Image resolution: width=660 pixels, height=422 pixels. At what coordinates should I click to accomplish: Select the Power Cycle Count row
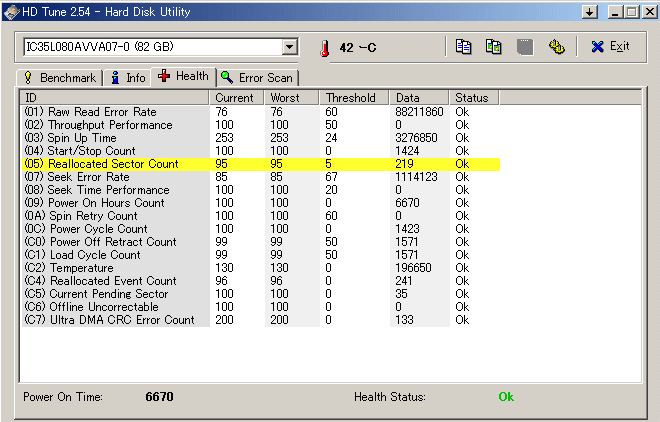point(261,229)
